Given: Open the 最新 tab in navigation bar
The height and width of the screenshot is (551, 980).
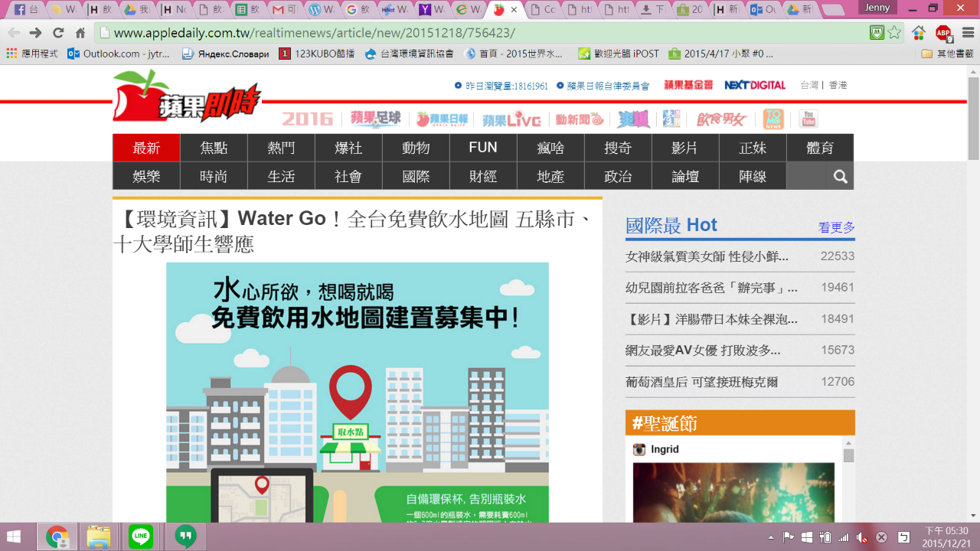Looking at the screenshot, I should pos(146,148).
